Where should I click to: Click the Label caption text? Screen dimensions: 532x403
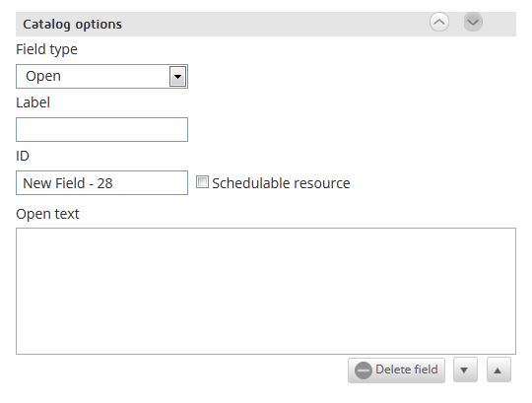(x=33, y=102)
